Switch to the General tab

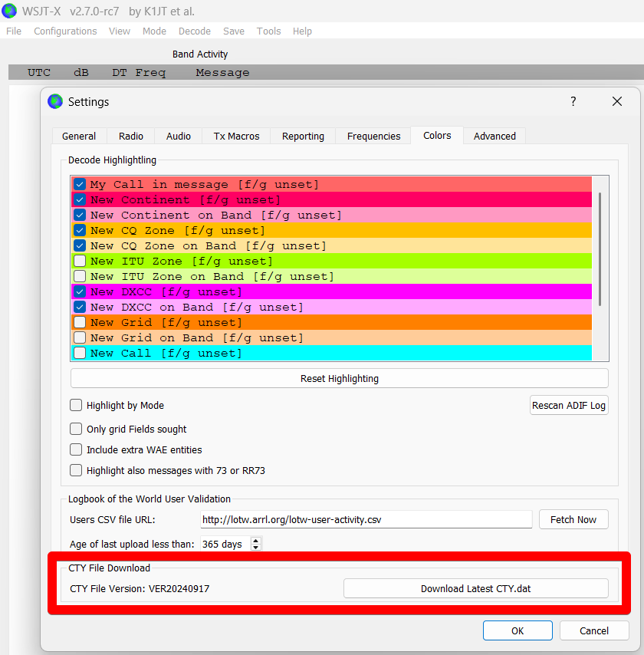pos(79,137)
